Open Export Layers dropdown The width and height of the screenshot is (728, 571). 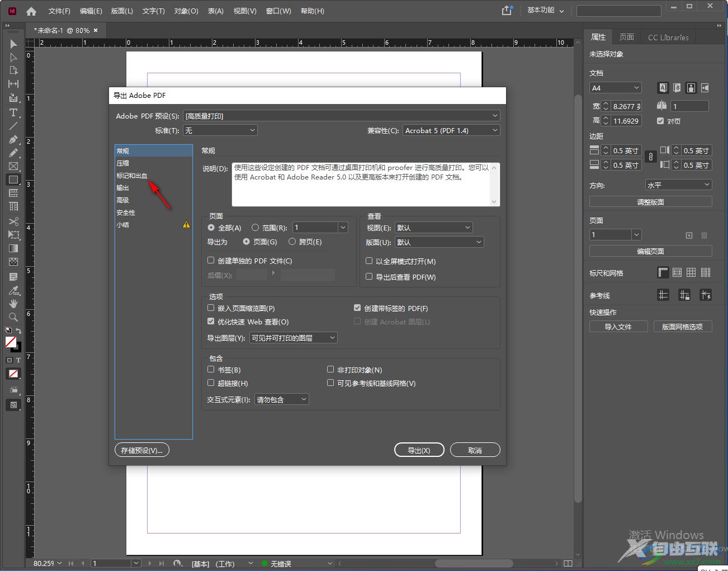[294, 338]
